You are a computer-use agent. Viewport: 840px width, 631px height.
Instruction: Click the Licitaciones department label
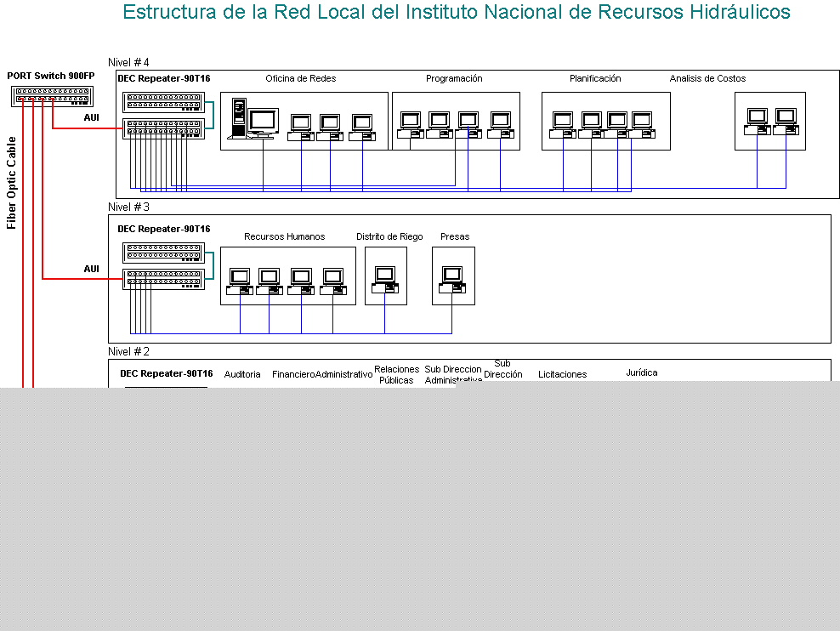pos(562,374)
